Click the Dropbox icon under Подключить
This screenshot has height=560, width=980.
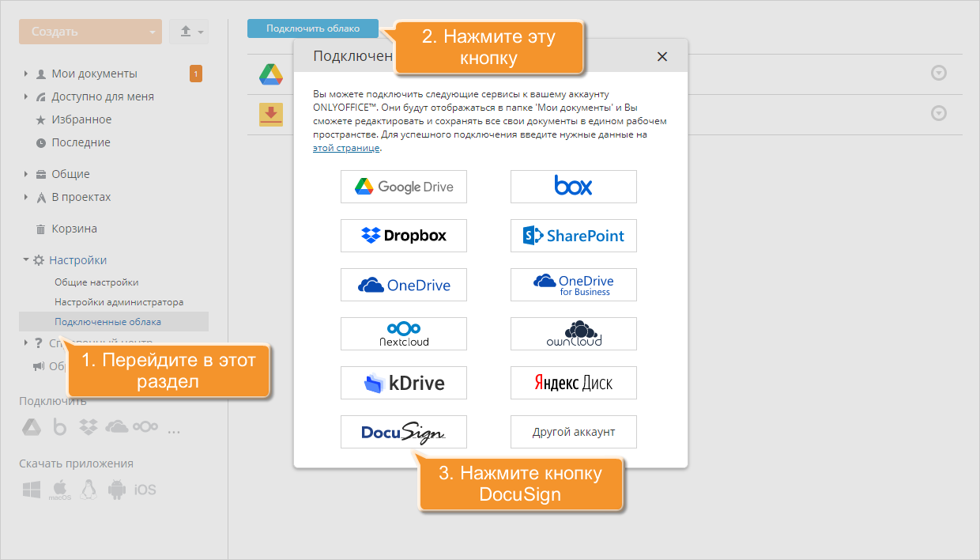88,427
